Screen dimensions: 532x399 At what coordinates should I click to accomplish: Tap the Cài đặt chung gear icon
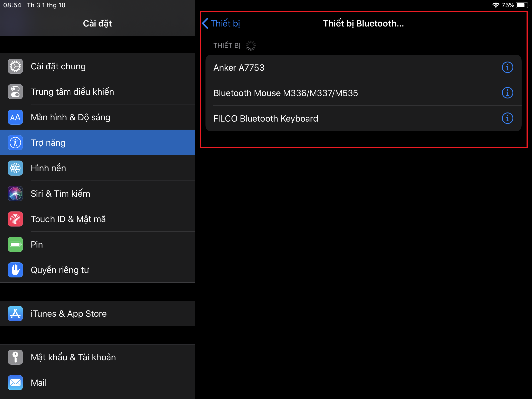click(x=15, y=66)
